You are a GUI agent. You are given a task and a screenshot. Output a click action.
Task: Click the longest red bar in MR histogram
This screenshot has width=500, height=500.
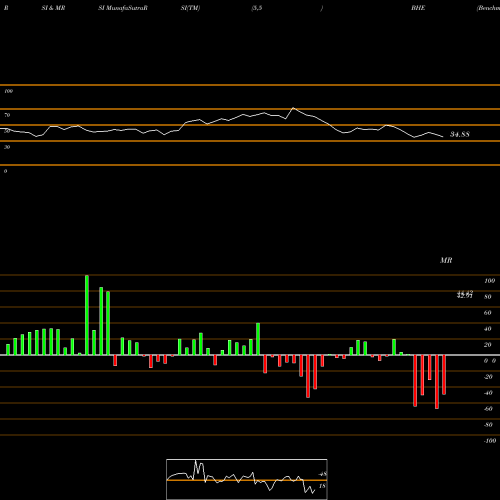pyautogui.click(x=437, y=382)
